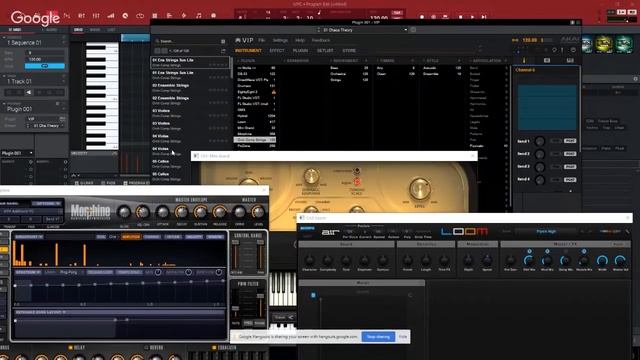The image size is (640, 360).
Task: Open the VIP Help menu
Action: (300, 40)
